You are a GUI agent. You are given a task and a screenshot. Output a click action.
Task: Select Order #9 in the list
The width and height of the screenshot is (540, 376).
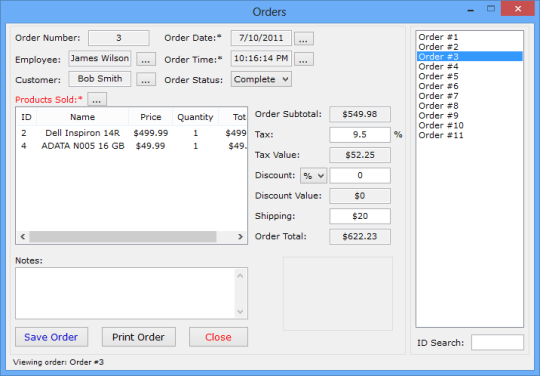469,115
